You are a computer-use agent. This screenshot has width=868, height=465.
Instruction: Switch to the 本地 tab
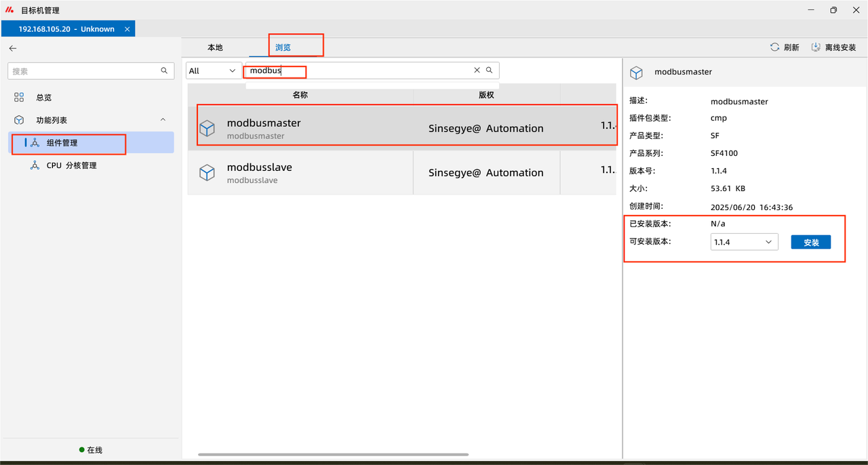coord(215,47)
